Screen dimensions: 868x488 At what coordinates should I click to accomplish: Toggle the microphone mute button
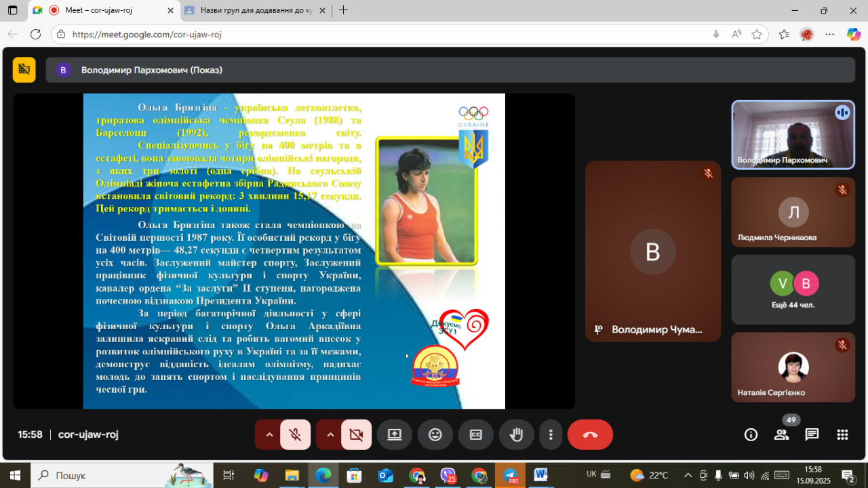pyautogui.click(x=295, y=435)
